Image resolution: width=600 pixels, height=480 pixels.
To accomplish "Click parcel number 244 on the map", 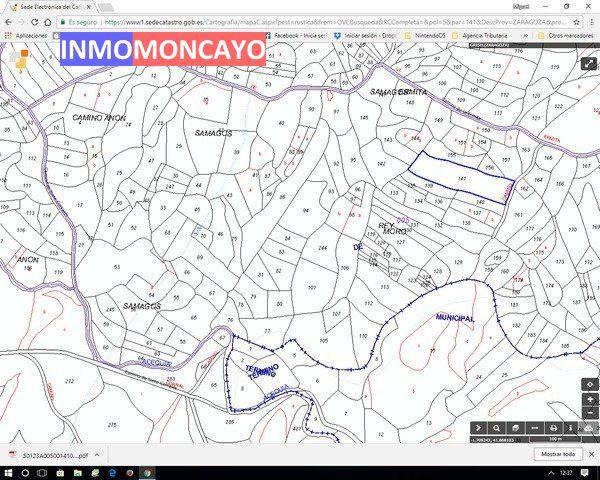I will pos(323,248).
